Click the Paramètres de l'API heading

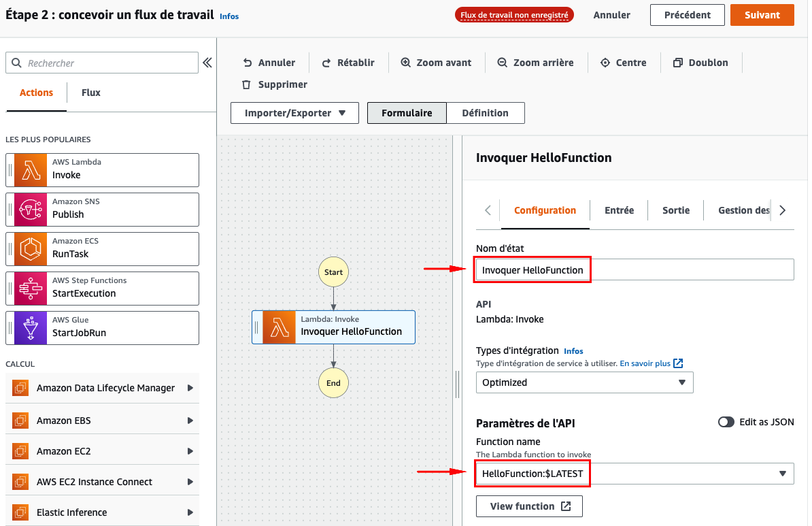pos(525,423)
